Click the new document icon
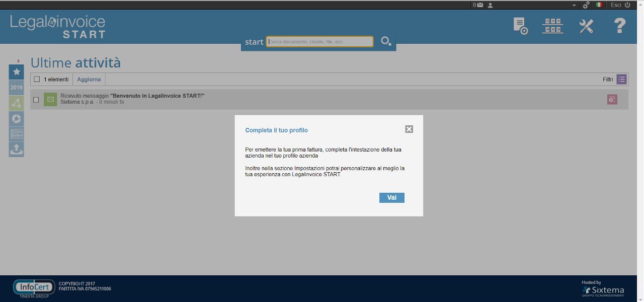 (x=520, y=26)
